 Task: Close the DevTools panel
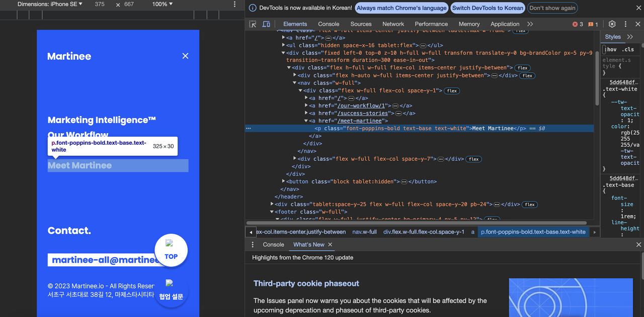(x=638, y=24)
